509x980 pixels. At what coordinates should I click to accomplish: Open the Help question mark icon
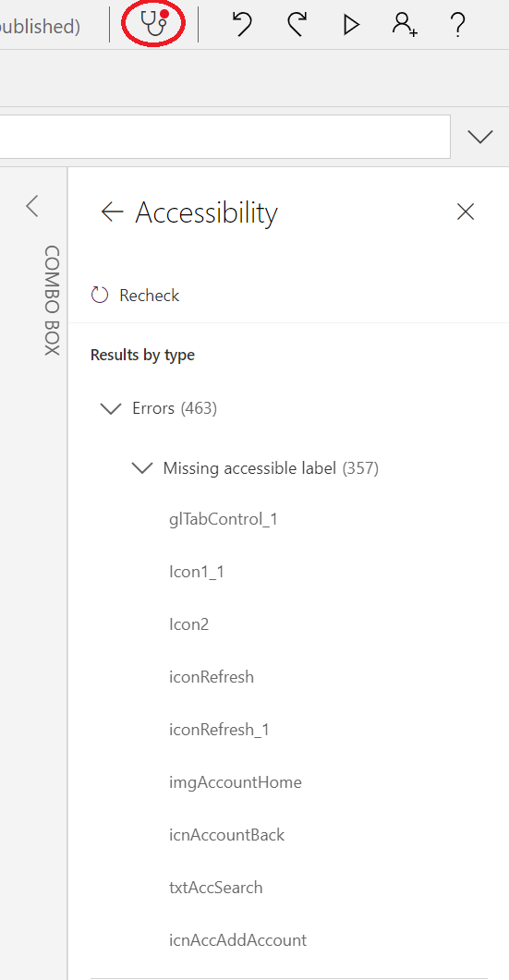(458, 24)
